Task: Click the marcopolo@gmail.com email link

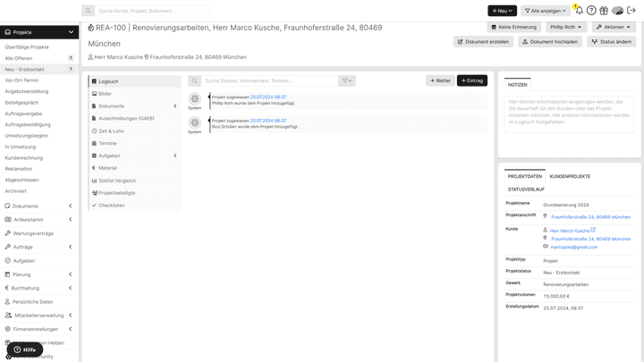Action: click(573, 247)
